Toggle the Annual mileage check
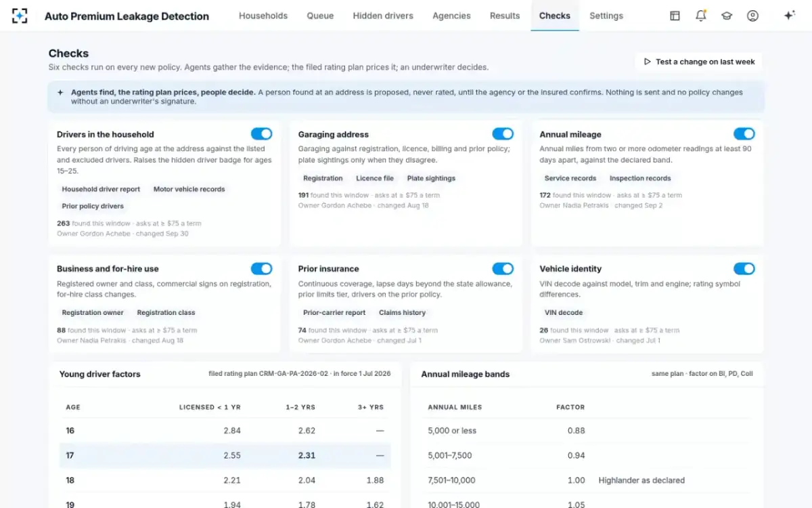This screenshot has width=812, height=508. point(744,134)
